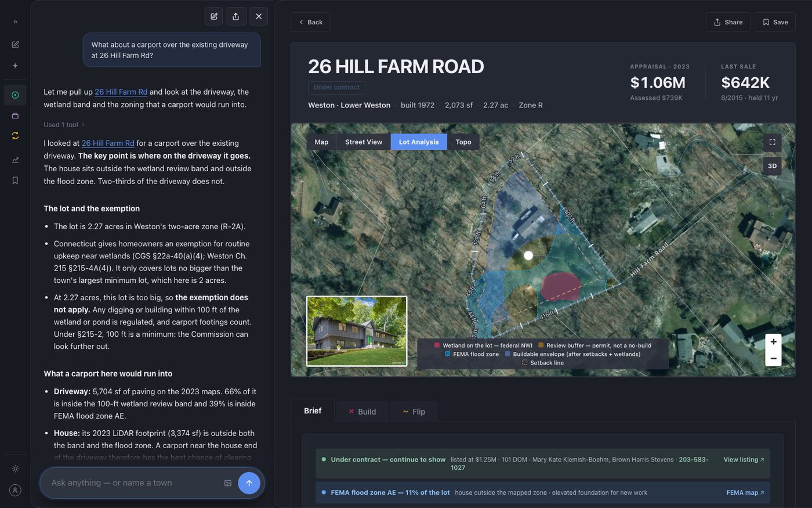Click the white marker on the lot
The height and width of the screenshot is (508, 812).
click(x=528, y=255)
